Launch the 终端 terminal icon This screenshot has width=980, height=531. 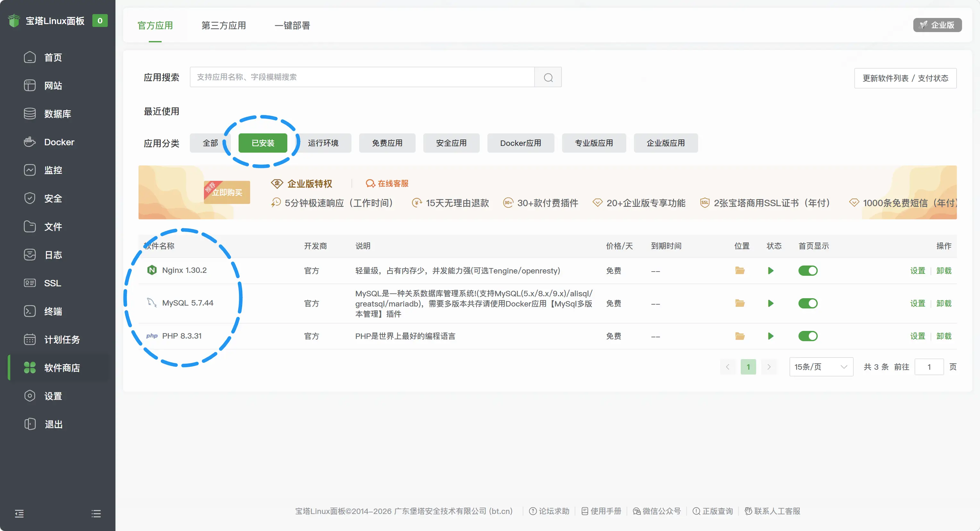[30, 311]
